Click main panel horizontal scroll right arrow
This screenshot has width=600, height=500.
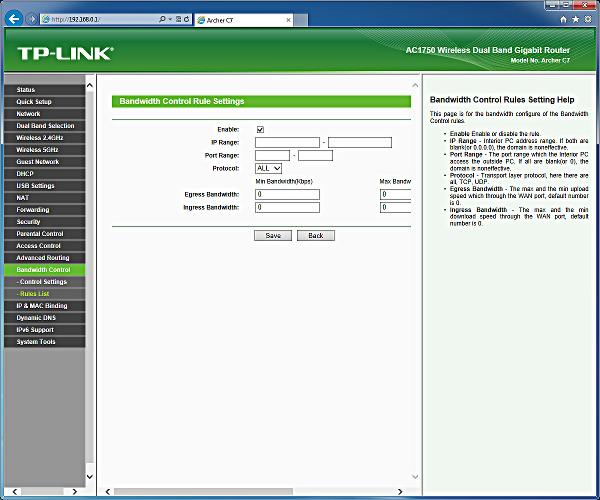click(x=400, y=492)
